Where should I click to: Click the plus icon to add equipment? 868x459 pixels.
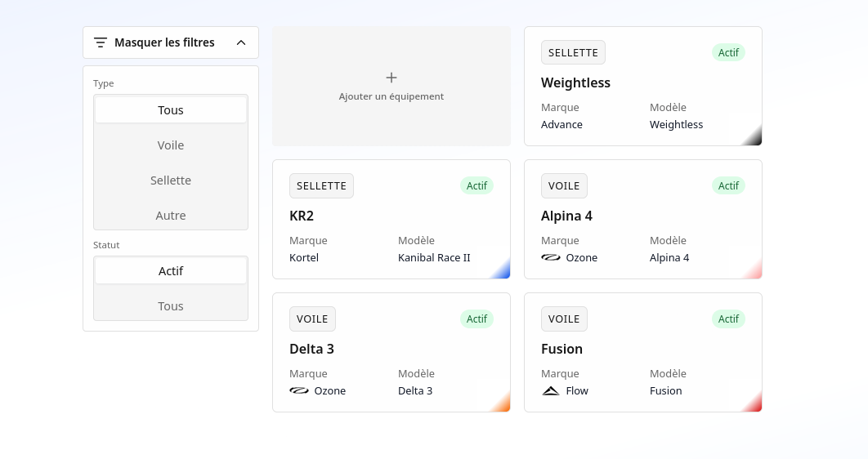[x=391, y=78]
